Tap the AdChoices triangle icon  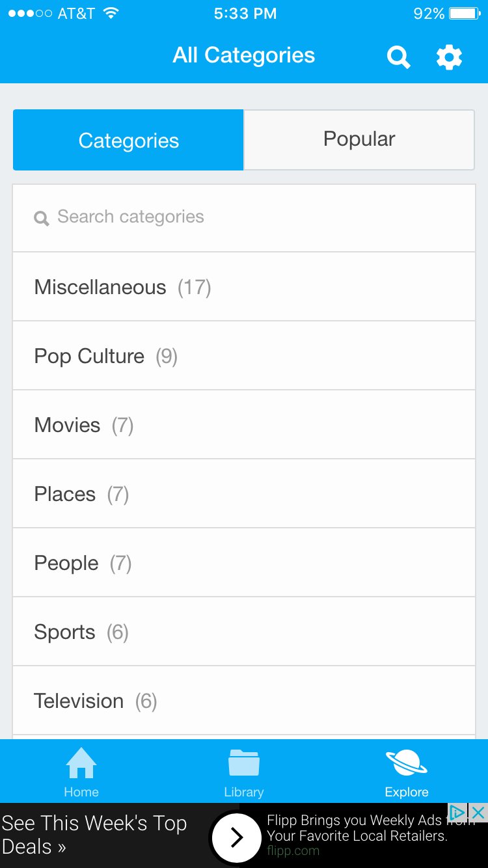458,812
